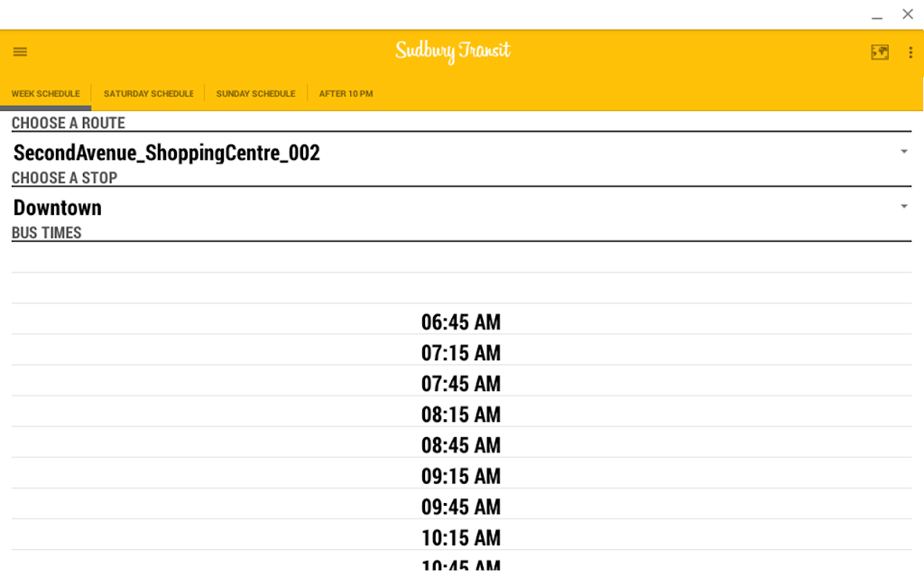Pick the 09:15 AM bus time

pos(461,476)
